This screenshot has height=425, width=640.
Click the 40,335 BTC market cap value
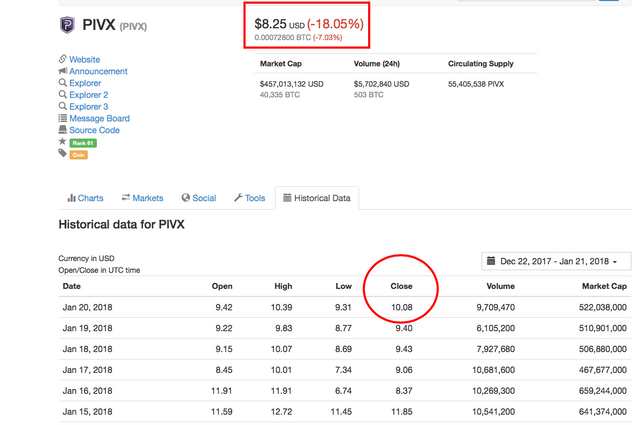(280, 95)
